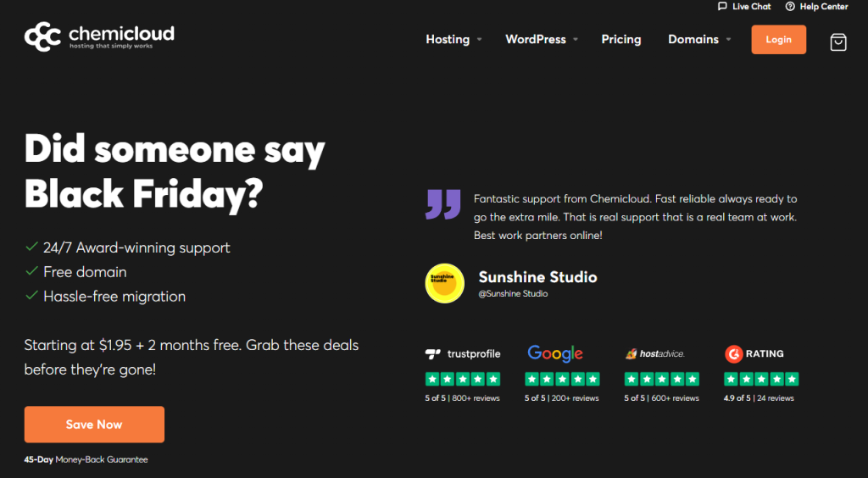Click the Save Now button

pyautogui.click(x=94, y=425)
